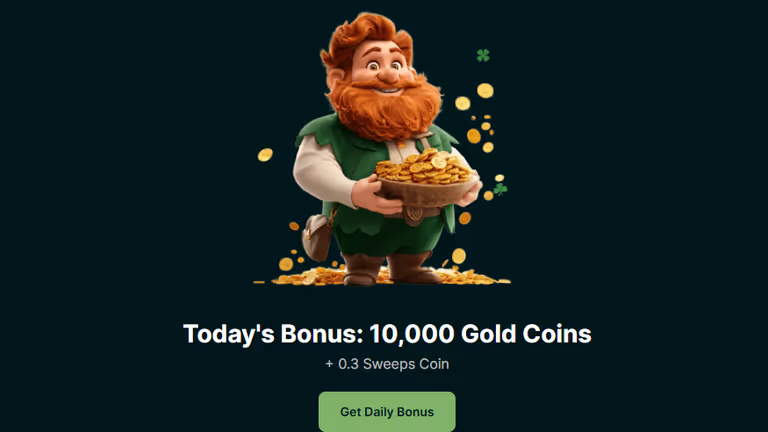The width and height of the screenshot is (768, 432).
Task: Click the shamrock beside the coin bowl
Action: (x=500, y=189)
